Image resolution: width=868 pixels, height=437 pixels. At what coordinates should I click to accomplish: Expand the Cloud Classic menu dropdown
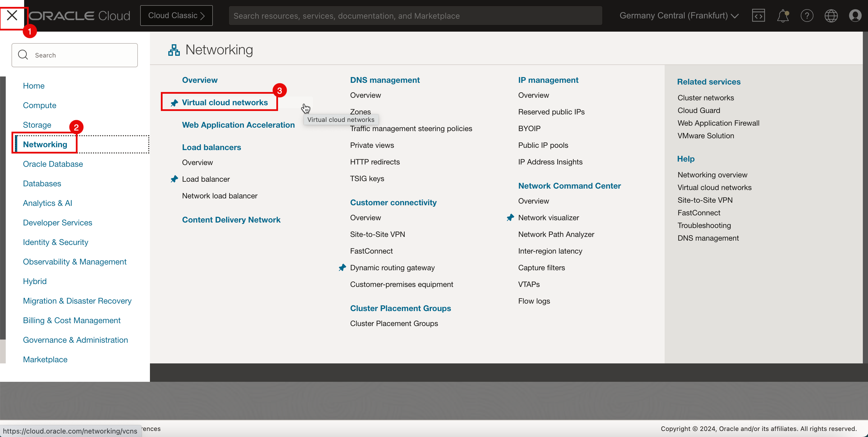[x=176, y=15]
